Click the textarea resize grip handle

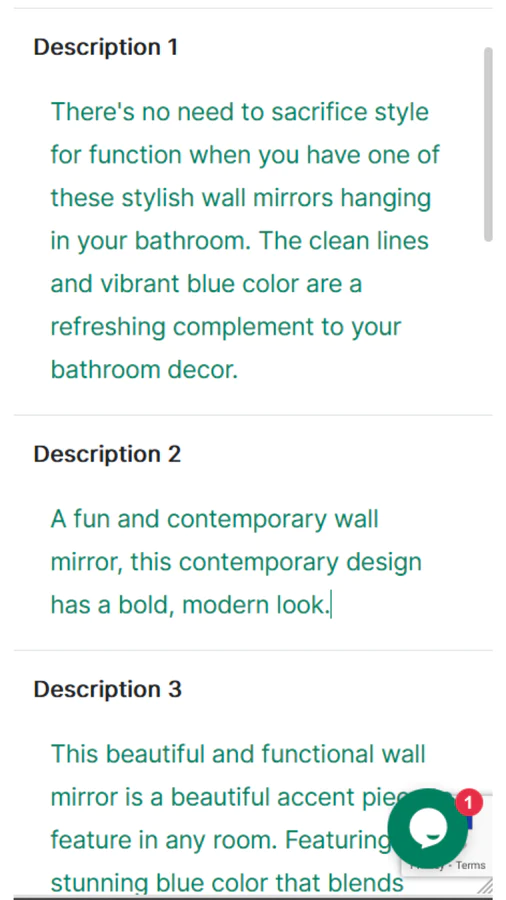click(485, 886)
